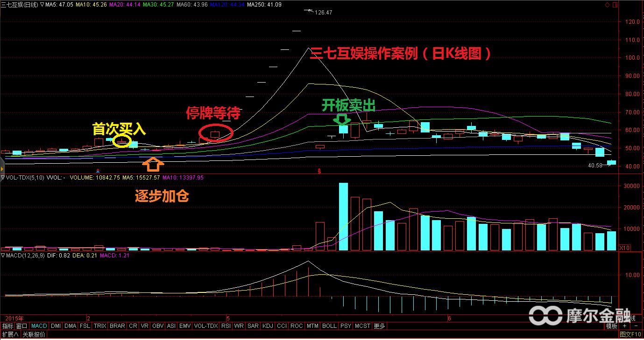This screenshot has height=340, width=644.
Task: Open the 更多 more indicators list
Action: [379, 326]
